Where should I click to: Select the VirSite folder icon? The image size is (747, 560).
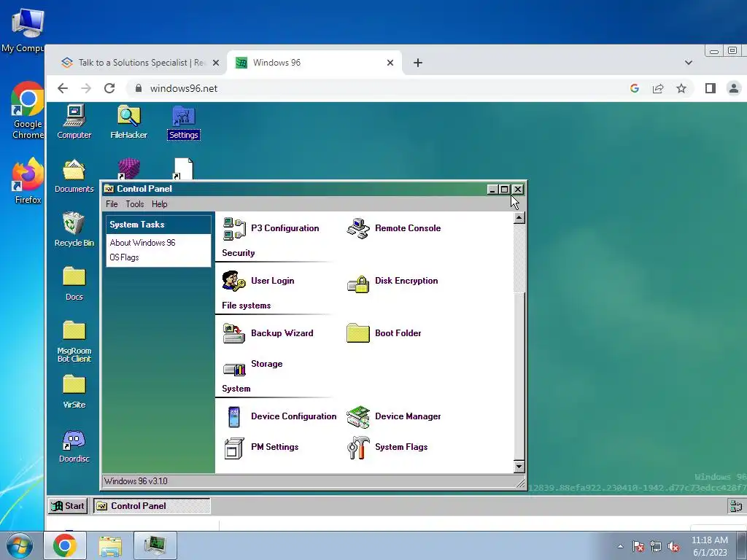click(x=74, y=392)
